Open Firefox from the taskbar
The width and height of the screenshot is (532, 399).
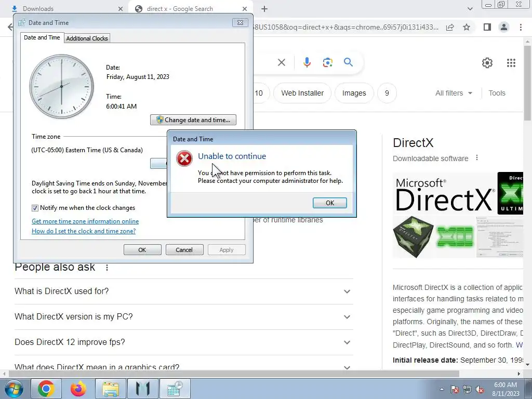78,389
